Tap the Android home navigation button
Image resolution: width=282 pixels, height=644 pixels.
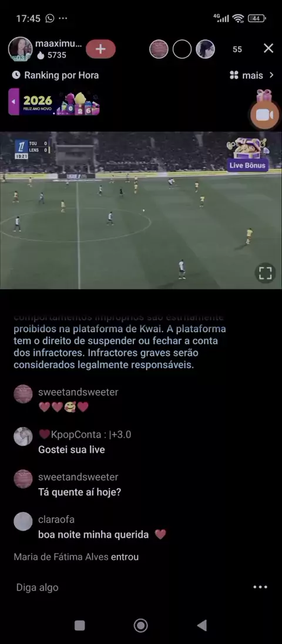coord(141,625)
